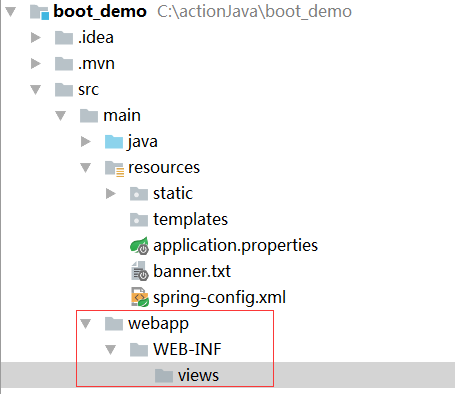The width and height of the screenshot is (455, 394).
Task: Collapse the webapp folder arrow
Action: pos(86,324)
